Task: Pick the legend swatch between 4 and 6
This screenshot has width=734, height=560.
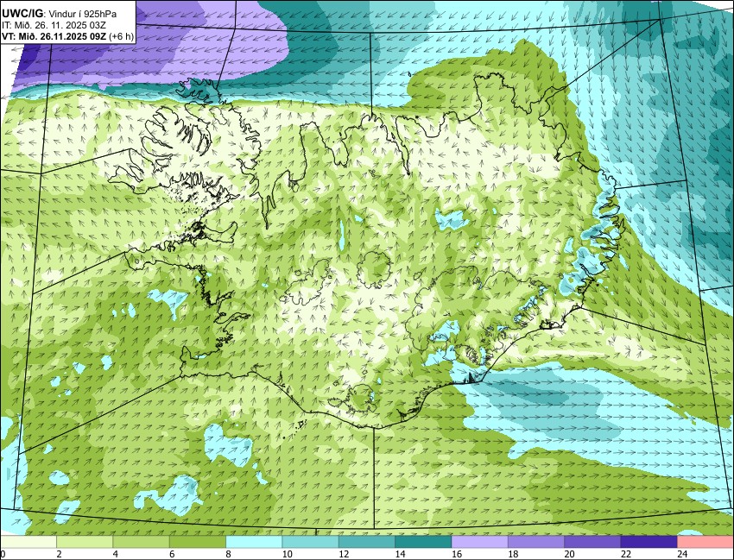Action: click(x=141, y=542)
